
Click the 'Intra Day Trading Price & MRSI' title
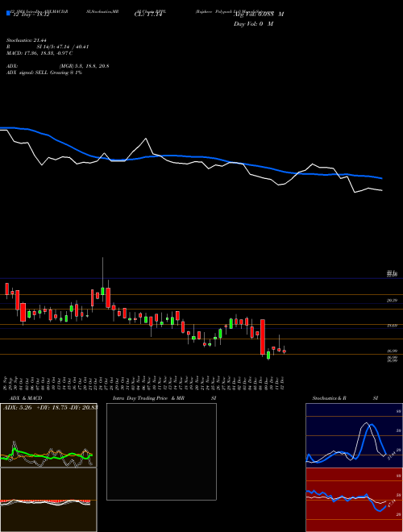pos(164,398)
